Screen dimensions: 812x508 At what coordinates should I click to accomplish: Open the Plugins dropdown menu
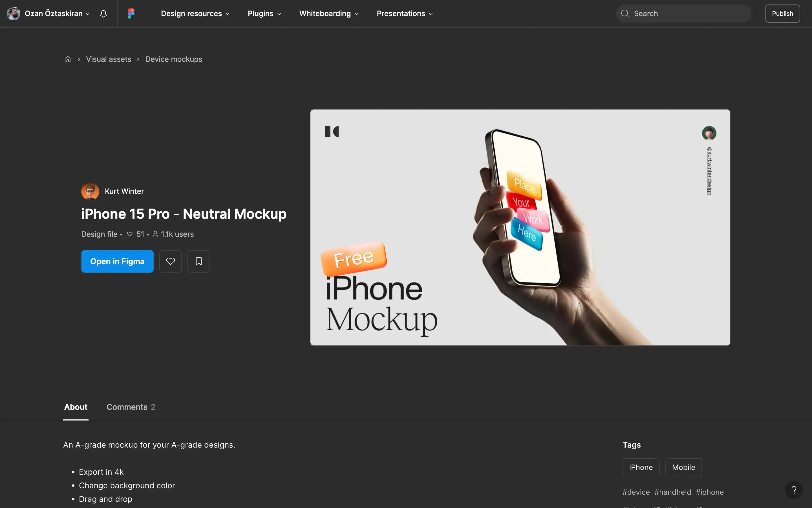click(264, 14)
